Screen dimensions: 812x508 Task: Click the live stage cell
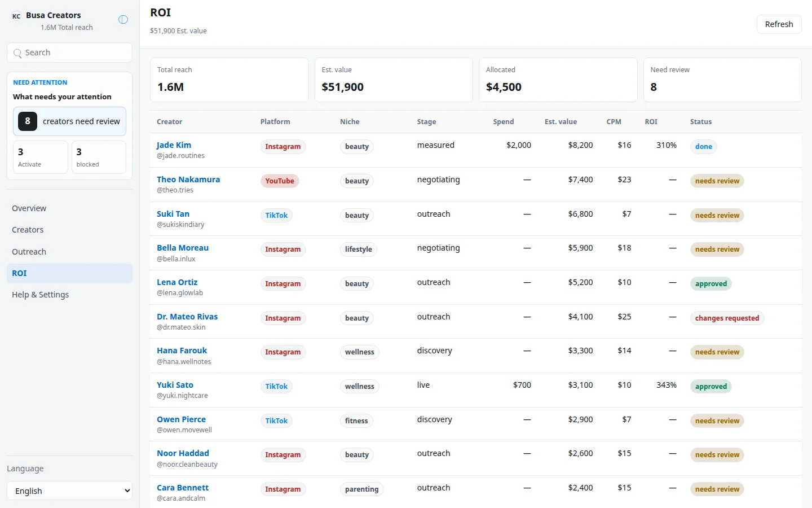coord(423,385)
